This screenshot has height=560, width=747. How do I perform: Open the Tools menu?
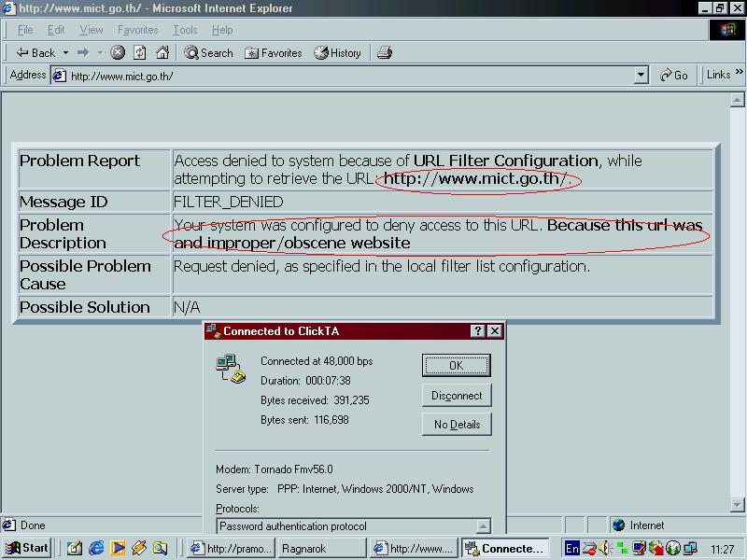coord(185,30)
